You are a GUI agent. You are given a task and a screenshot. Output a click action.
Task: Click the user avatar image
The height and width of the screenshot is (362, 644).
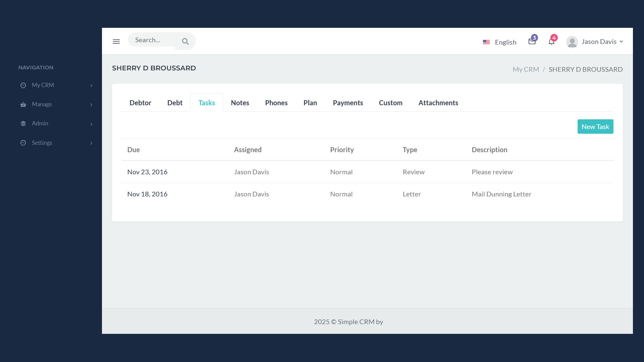(x=572, y=42)
